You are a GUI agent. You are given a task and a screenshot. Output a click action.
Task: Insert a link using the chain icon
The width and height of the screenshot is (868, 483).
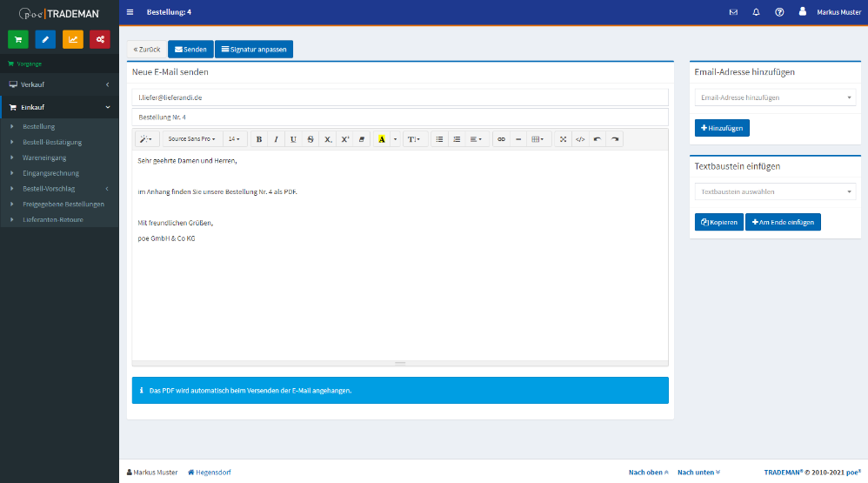(x=501, y=139)
